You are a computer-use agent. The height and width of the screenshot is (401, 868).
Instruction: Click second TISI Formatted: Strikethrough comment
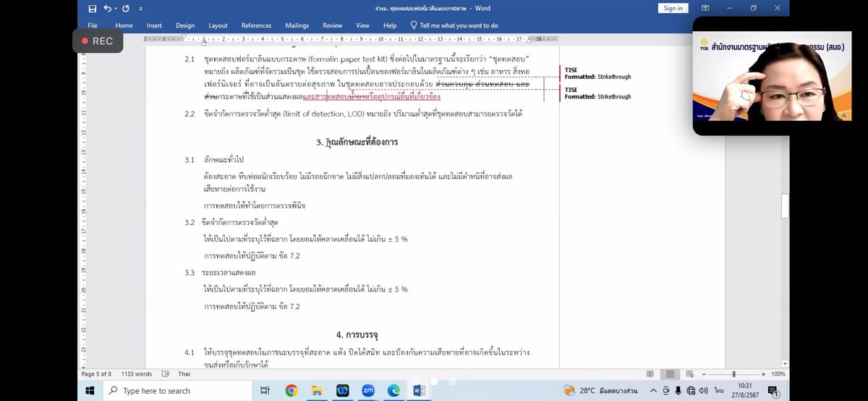tap(597, 93)
